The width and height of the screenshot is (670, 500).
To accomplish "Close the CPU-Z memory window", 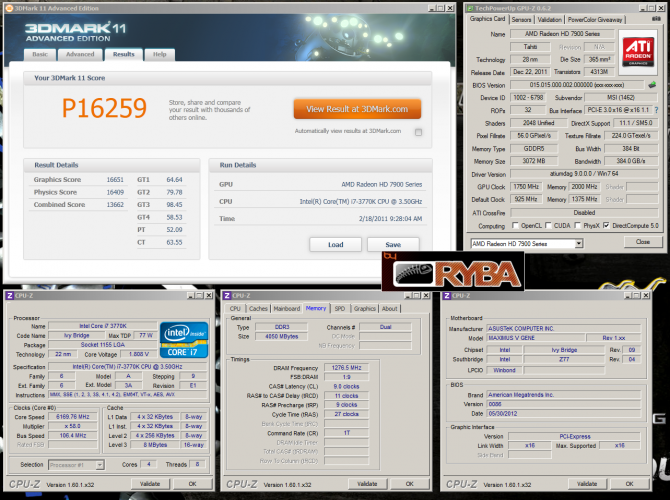I will [x=426, y=295].
